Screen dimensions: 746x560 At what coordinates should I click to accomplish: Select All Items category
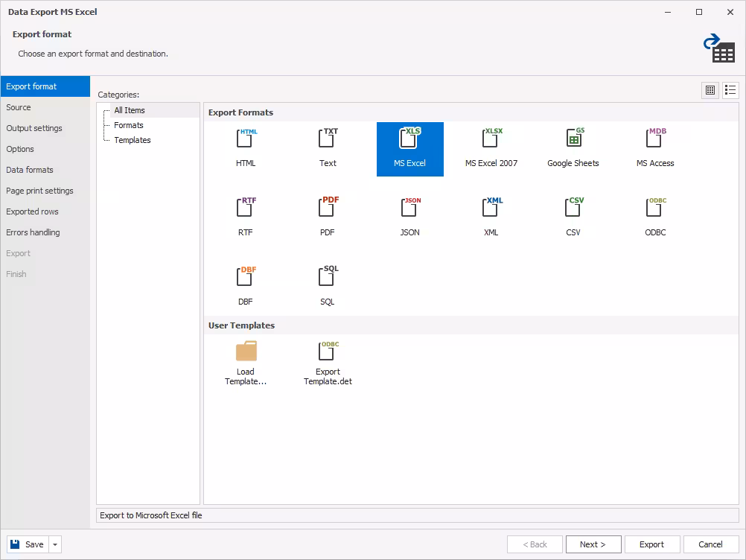[x=130, y=110]
